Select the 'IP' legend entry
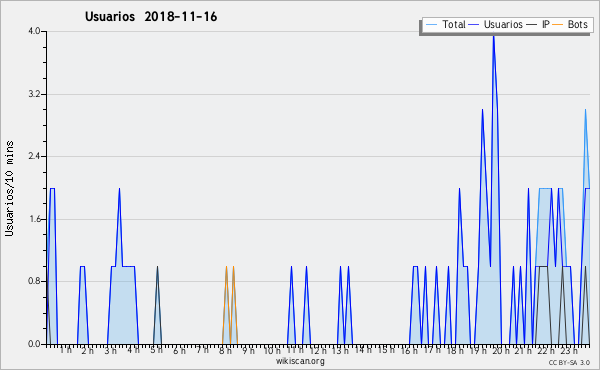This screenshot has width=600, height=370. 546,24
